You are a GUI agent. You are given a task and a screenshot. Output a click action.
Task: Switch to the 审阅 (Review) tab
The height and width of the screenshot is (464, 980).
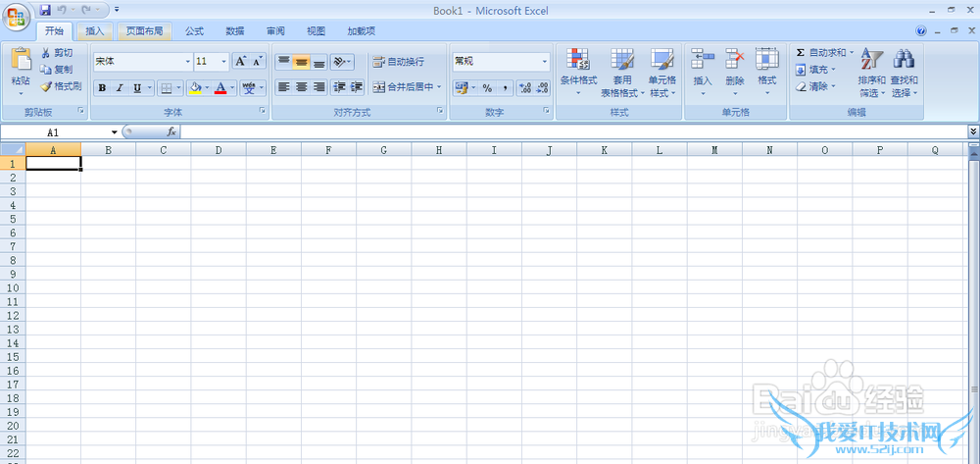275,30
